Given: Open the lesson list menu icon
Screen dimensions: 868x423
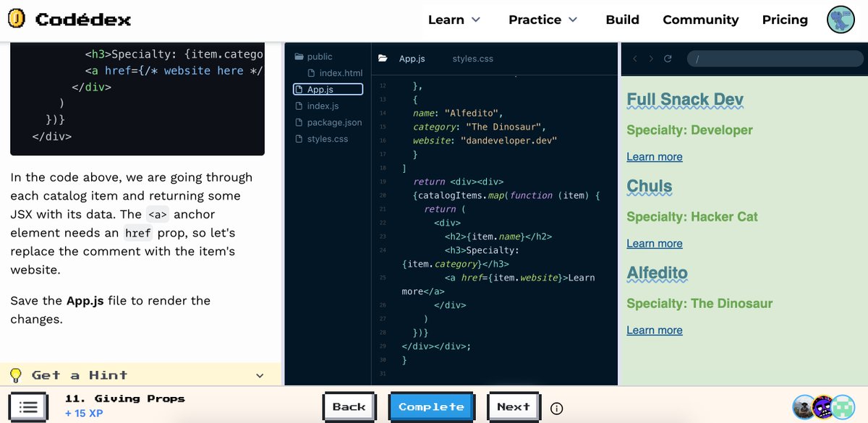Looking at the screenshot, I should (x=27, y=406).
